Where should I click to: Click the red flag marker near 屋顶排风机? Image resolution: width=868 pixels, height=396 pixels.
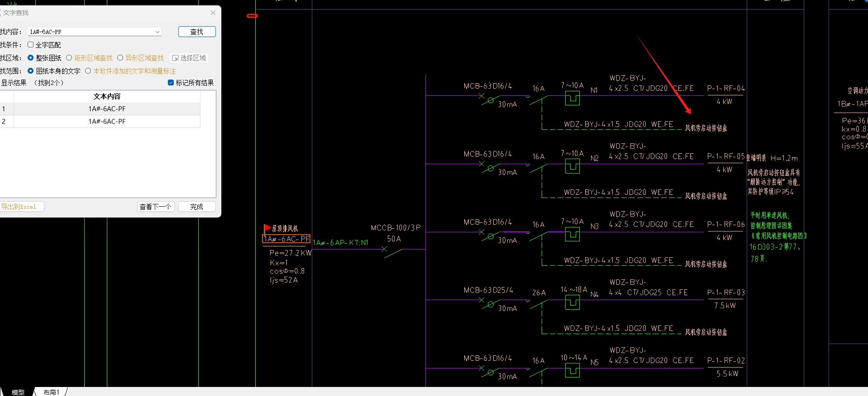coord(267,228)
